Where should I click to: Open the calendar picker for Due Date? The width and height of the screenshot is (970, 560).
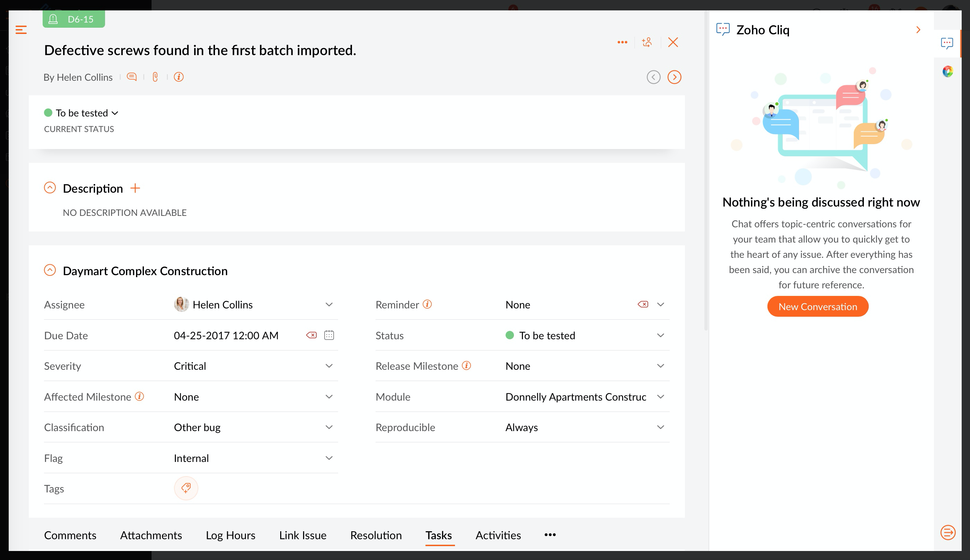pos(329,335)
